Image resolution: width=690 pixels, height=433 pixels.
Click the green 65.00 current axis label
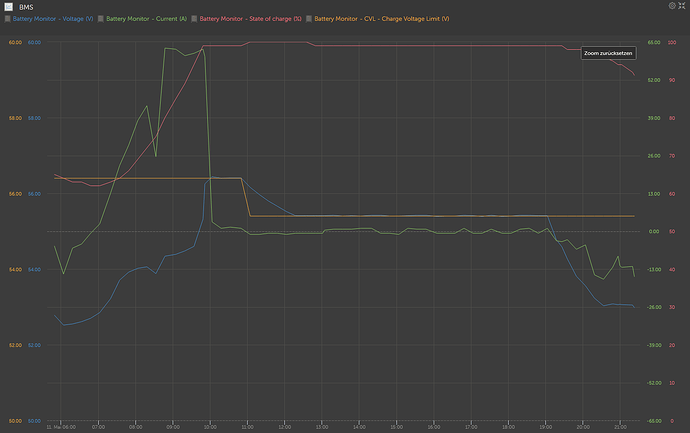pyautogui.click(x=653, y=43)
